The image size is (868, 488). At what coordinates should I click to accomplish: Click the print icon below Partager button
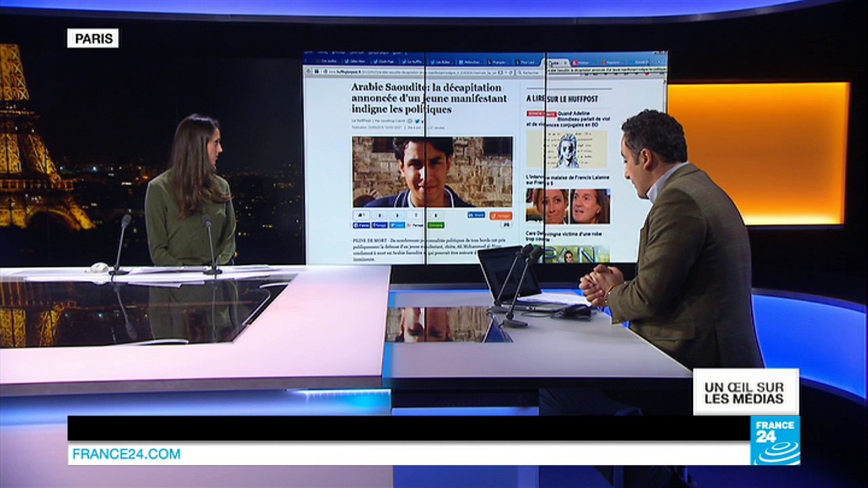coord(506,225)
